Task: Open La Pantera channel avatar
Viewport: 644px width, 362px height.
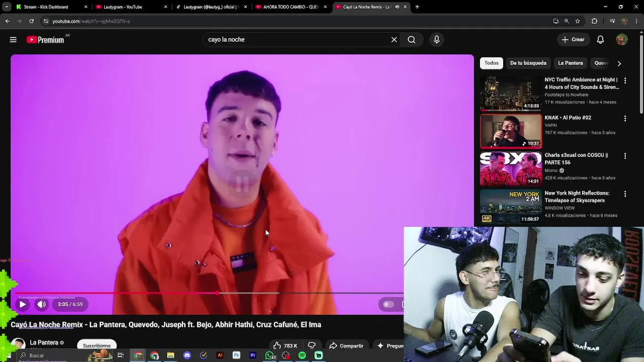Action: pos(19,345)
